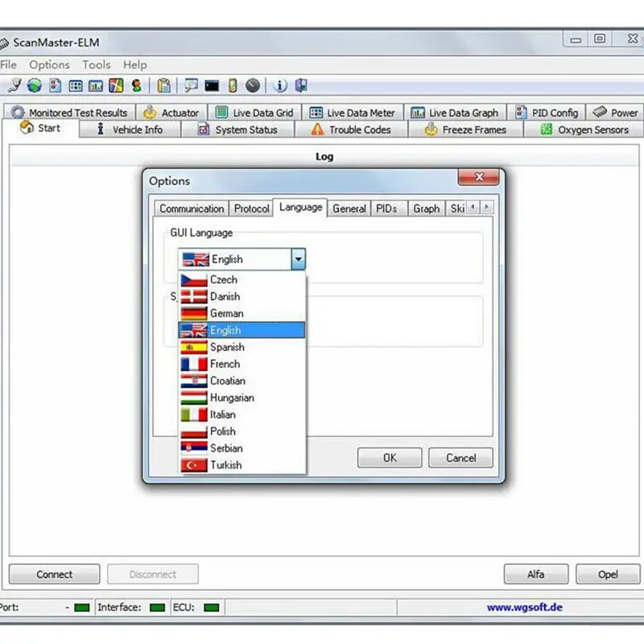Open the black terminal console icon

tap(212, 86)
